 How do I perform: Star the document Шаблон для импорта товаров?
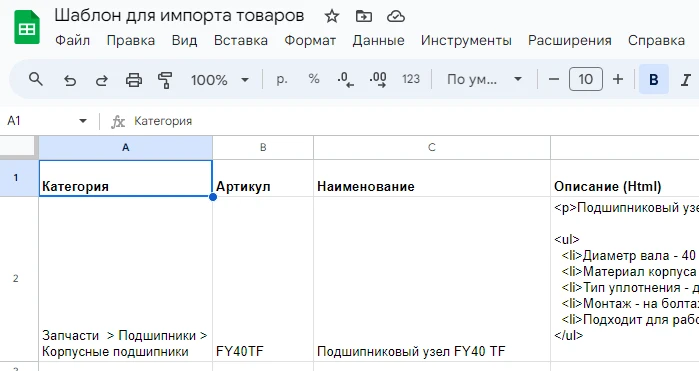click(x=331, y=16)
